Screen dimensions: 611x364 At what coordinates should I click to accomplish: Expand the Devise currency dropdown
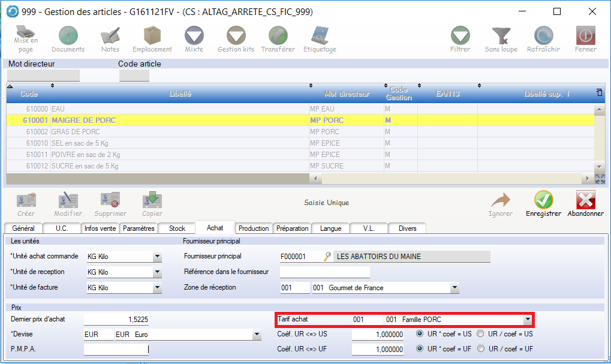click(x=257, y=335)
